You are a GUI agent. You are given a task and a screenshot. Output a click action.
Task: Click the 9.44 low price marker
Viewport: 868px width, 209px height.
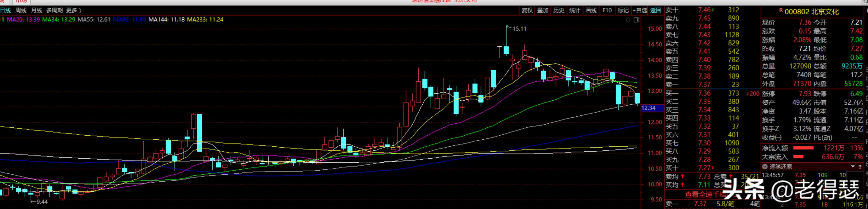click(42, 202)
